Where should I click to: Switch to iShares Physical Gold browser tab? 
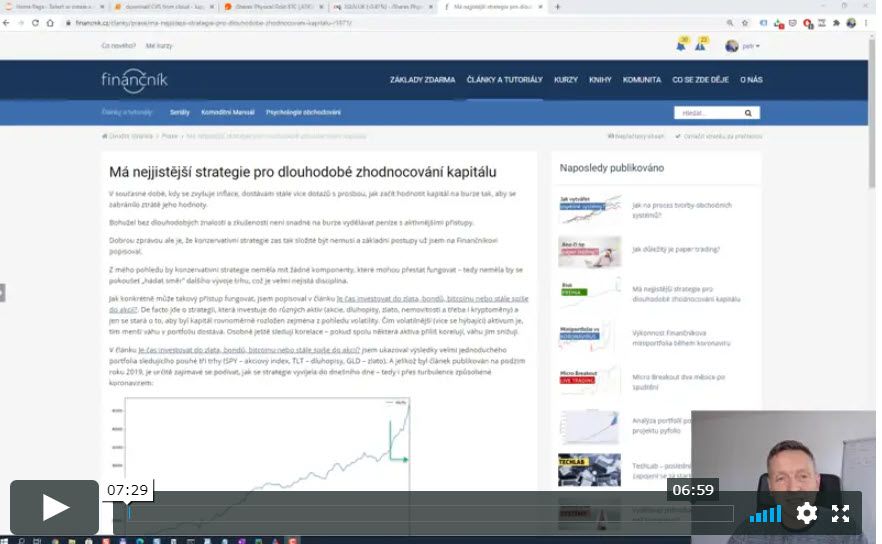pos(274,7)
